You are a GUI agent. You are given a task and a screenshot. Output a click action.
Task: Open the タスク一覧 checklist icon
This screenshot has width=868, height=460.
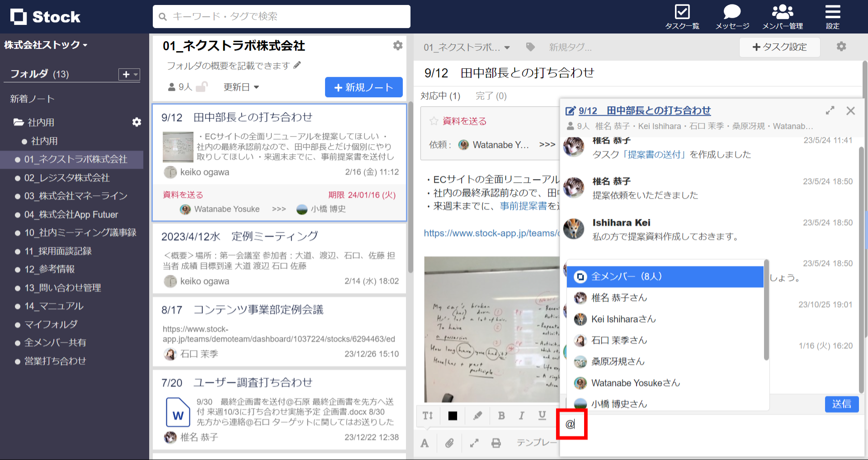(682, 12)
